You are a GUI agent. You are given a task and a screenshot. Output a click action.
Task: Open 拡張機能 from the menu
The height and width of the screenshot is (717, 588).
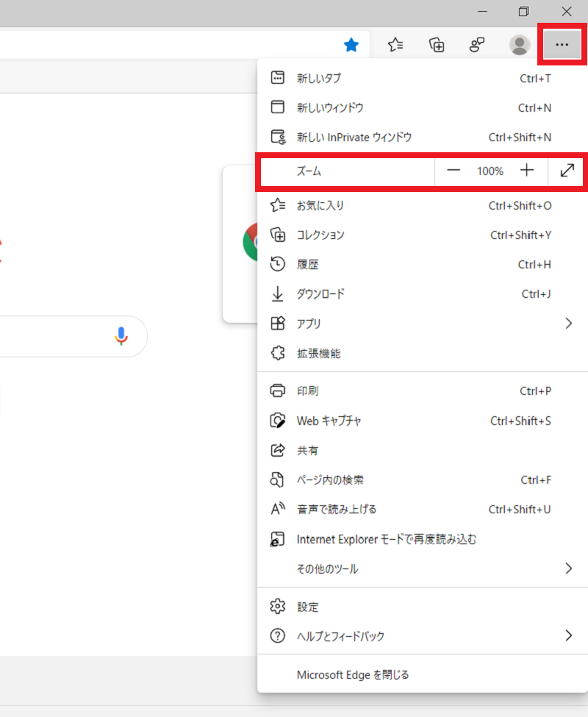click(x=423, y=353)
